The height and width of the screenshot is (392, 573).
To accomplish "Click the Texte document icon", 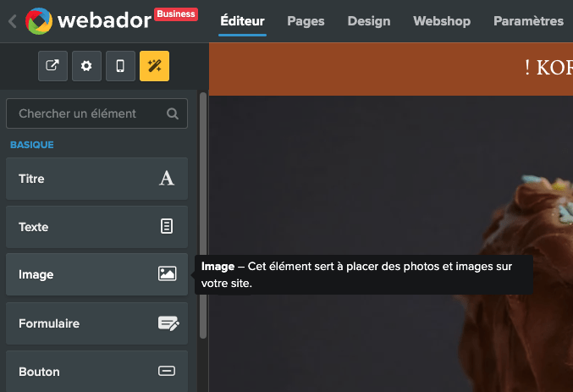I will tap(167, 226).
